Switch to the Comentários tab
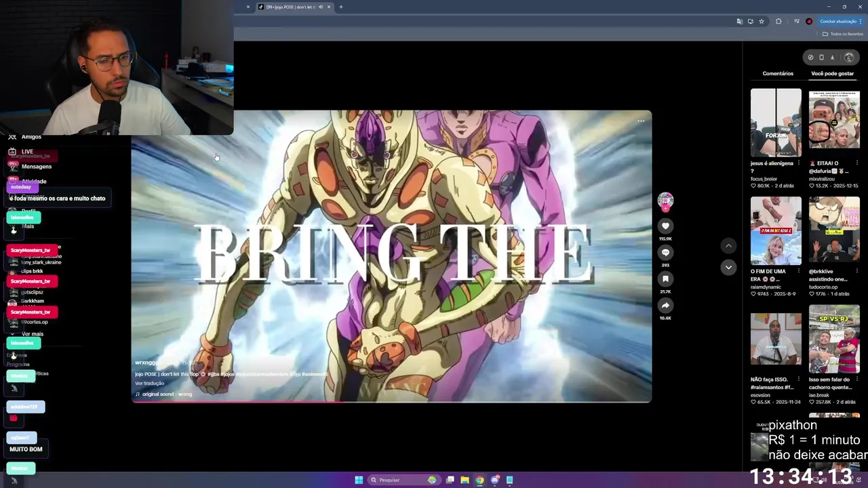The width and height of the screenshot is (868, 488). click(778, 73)
